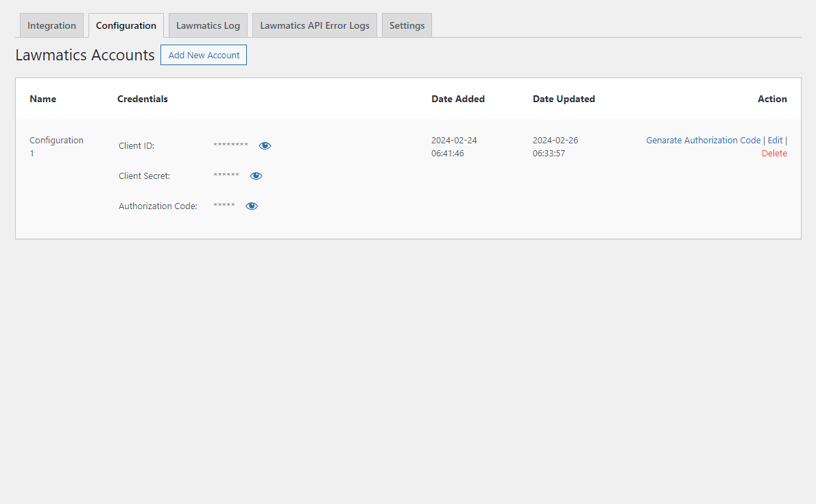
Task: Click the Name column header
Action: [43, 99]
